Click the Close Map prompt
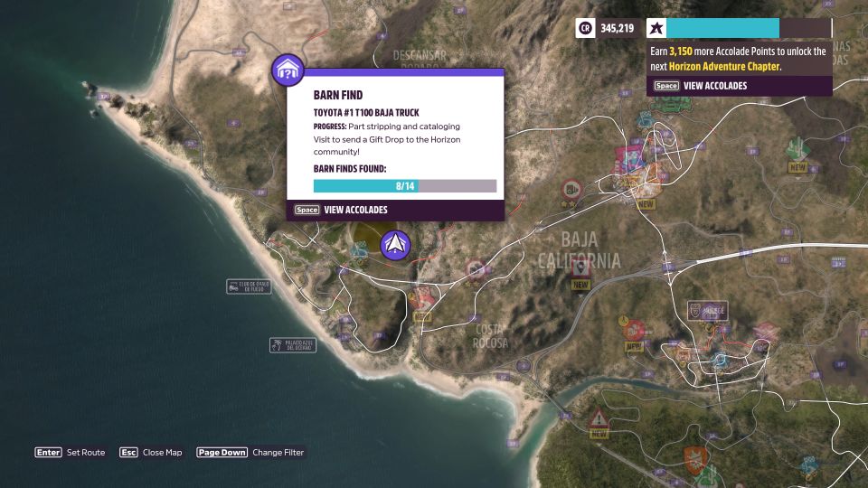 pyautogui.click(x=151, y=452)
